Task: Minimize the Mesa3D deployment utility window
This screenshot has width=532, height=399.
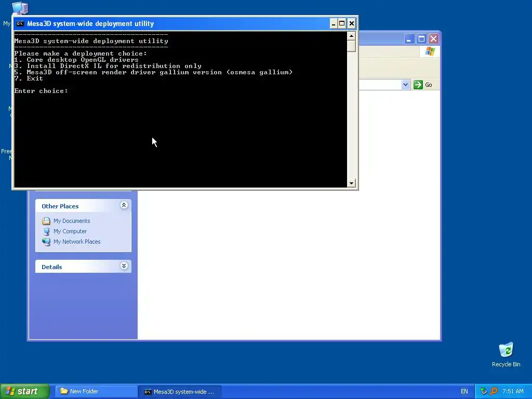Action: click(333, 23)
